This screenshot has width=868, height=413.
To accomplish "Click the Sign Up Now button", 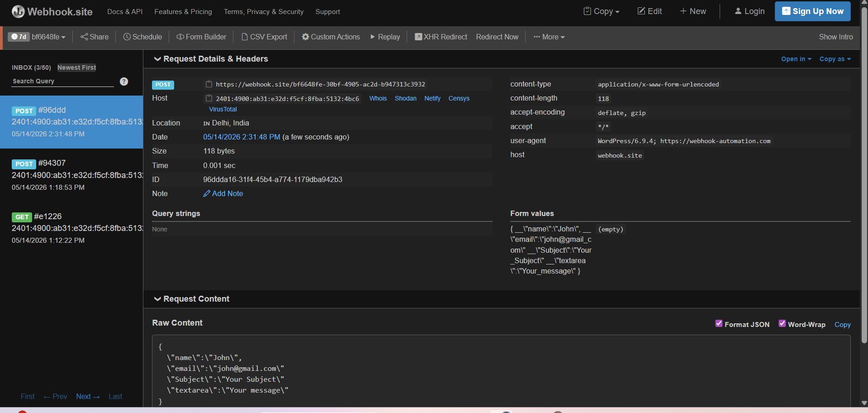I will coord(812,11).
